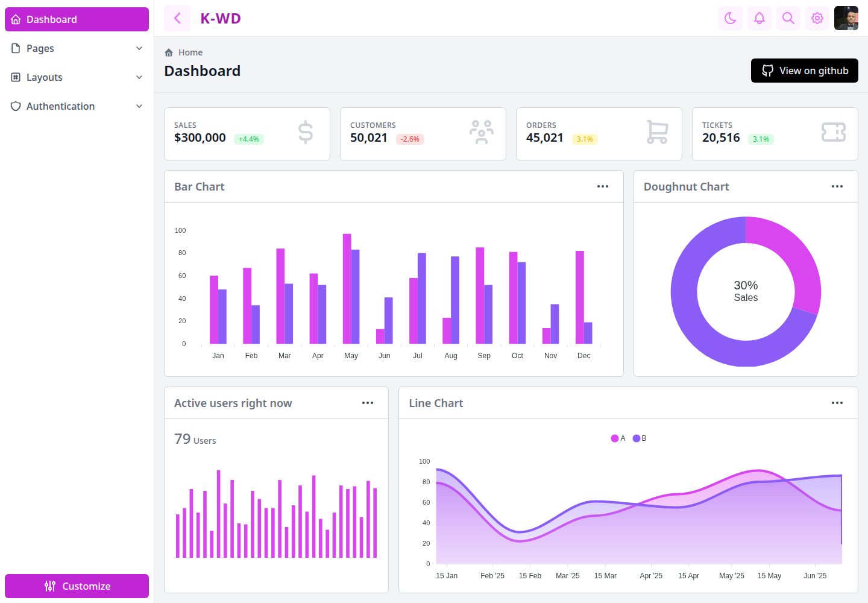Expand the Authentication chevron
The width and height of the screenshot is (868, 603).
139,106
